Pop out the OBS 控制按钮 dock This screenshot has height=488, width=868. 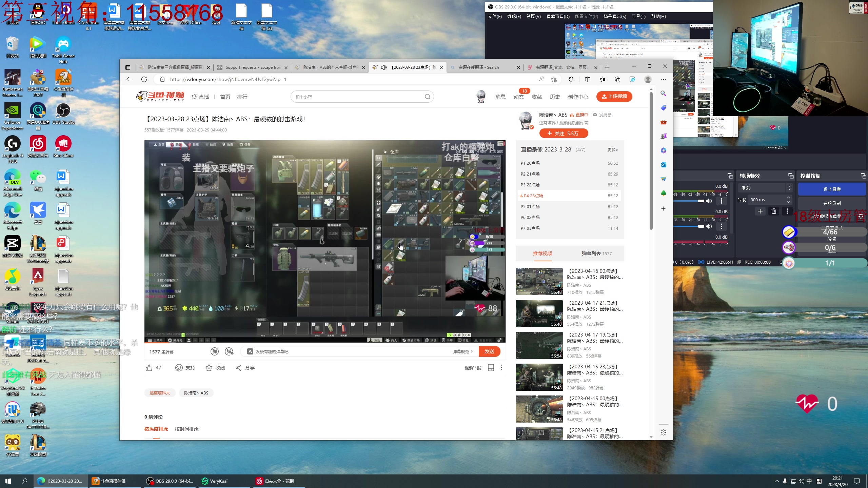click(x=864, y=176)
